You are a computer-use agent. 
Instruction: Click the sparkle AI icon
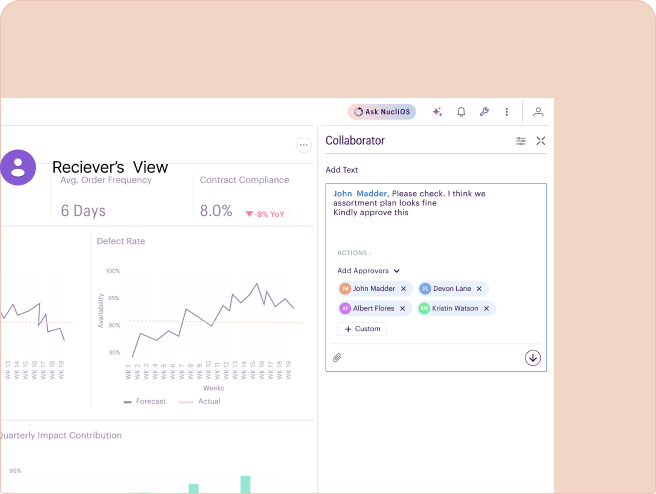(x=437, y=112)
